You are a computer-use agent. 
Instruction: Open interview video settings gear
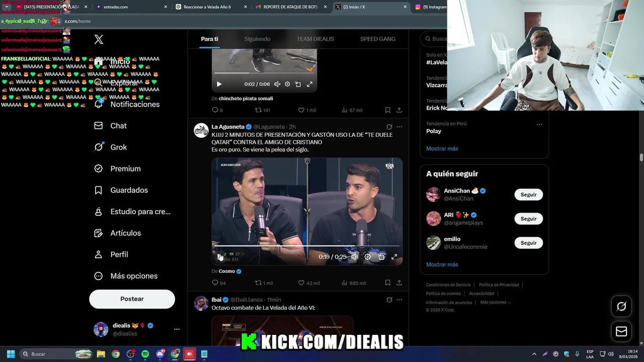[x=368, y=256]
